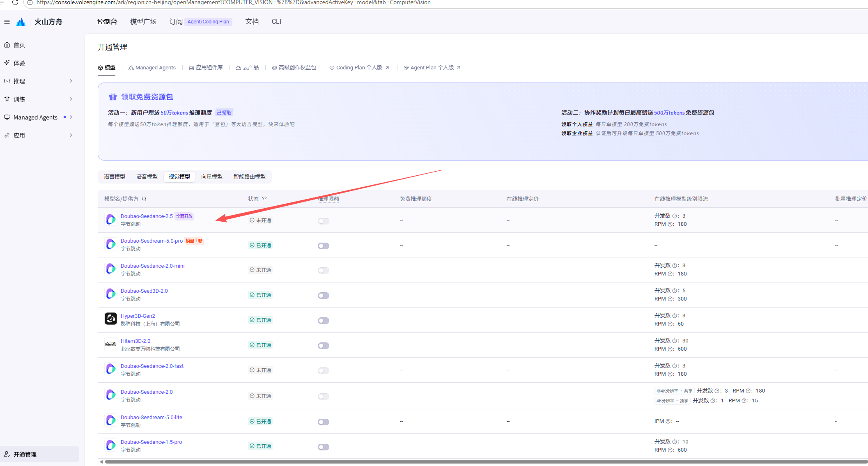Open the 高级创作权益包 tab
Image resolution: width=868 pixels, height=466 pixels.
[x=294, y=68]
